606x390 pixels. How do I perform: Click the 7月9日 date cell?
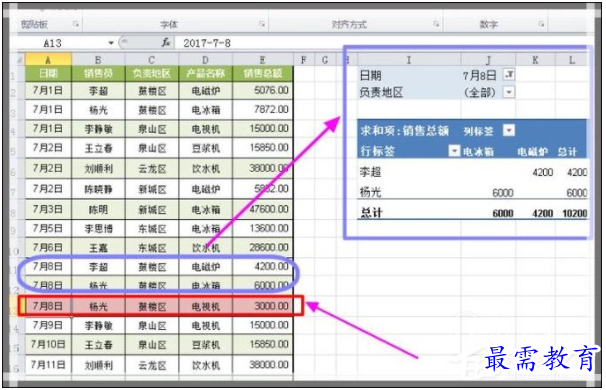[x=48, y=325]
